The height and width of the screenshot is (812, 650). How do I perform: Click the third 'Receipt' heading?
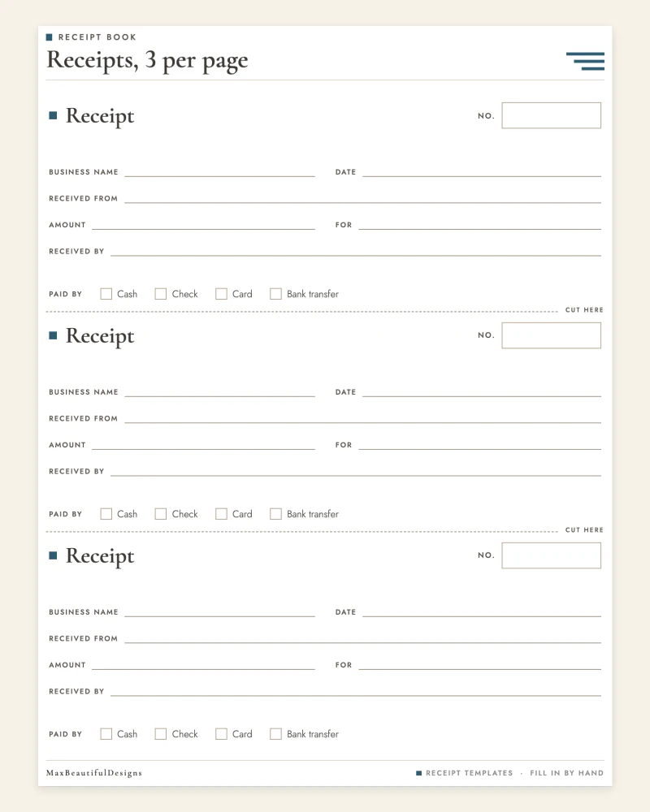[x=99, y=556]
